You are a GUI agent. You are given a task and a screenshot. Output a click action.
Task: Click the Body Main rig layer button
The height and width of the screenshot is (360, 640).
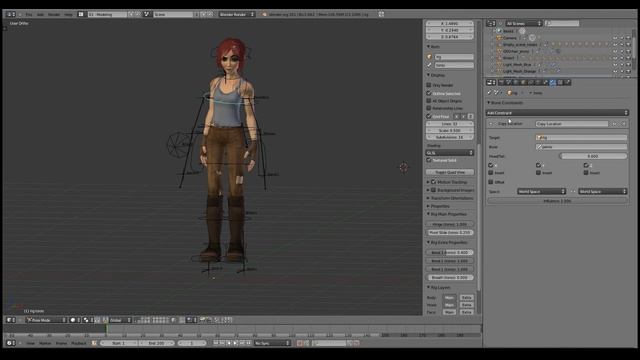(449, 298)
